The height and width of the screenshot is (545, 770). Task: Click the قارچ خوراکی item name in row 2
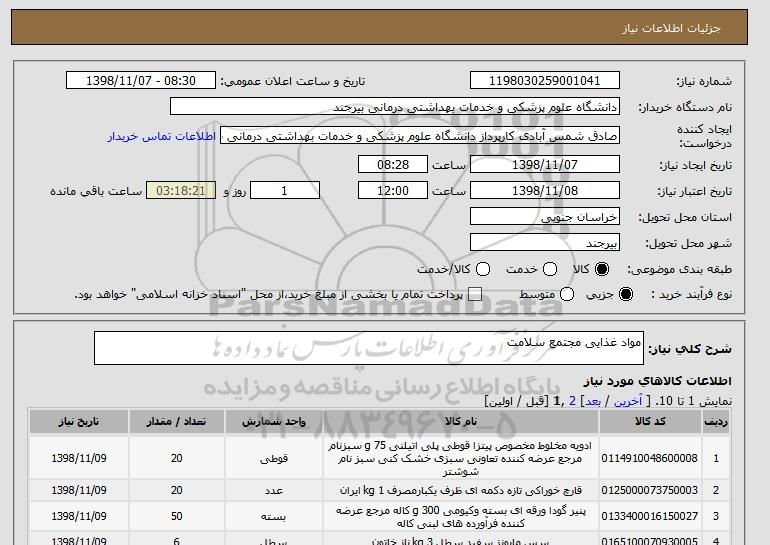tap(461, 490)
